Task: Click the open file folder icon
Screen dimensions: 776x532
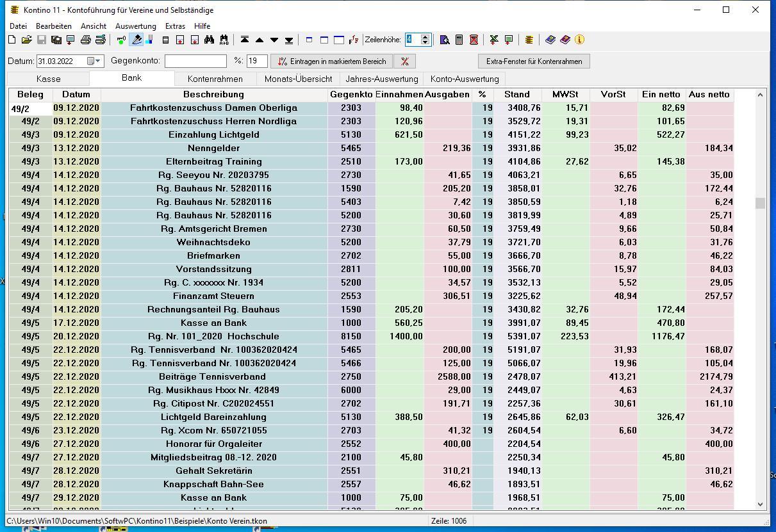Action: coord(26,40)
